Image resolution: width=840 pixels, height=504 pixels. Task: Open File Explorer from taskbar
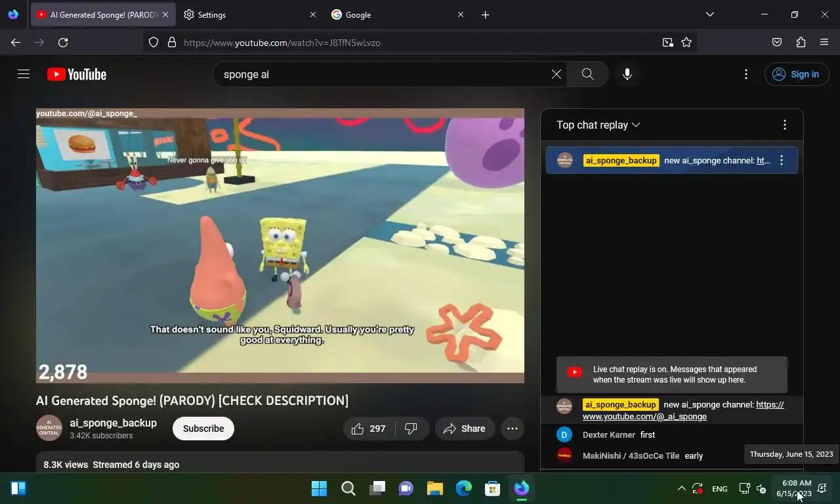(435, 488)
